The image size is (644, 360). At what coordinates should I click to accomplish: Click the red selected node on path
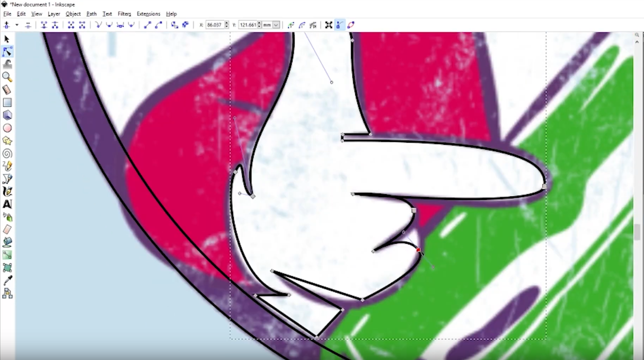(418, 250)
